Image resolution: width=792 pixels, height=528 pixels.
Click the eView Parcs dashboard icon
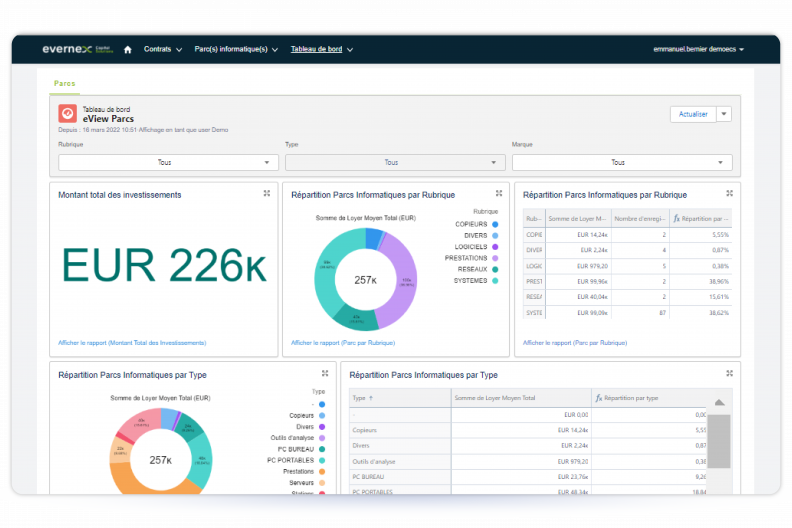click(x=68, y=114)
